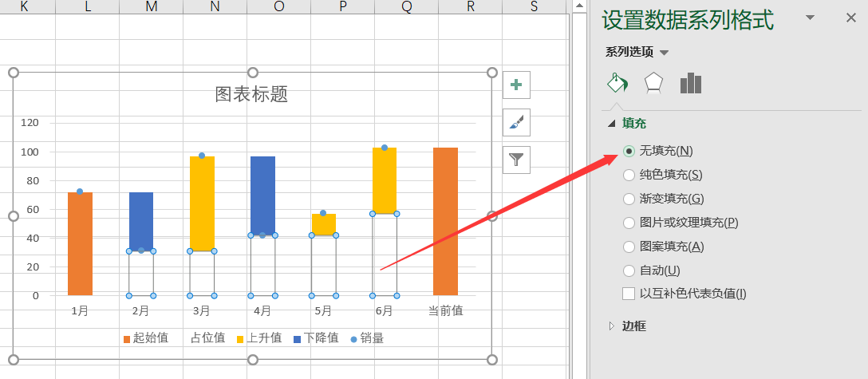The height and width of the screenshot is (379, 868).
Task: Close the 设置数据系列格式 pane
Action: tap(850, 18)
